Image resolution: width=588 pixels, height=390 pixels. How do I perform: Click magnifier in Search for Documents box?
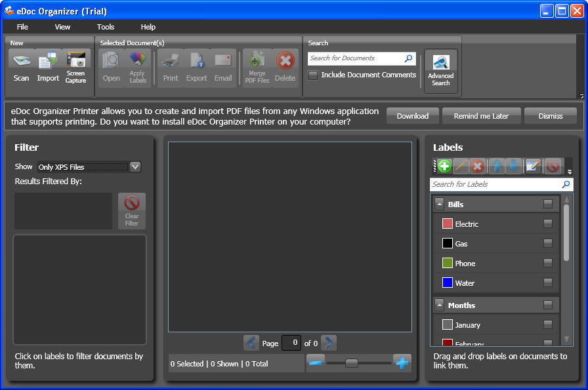[409, 58]
